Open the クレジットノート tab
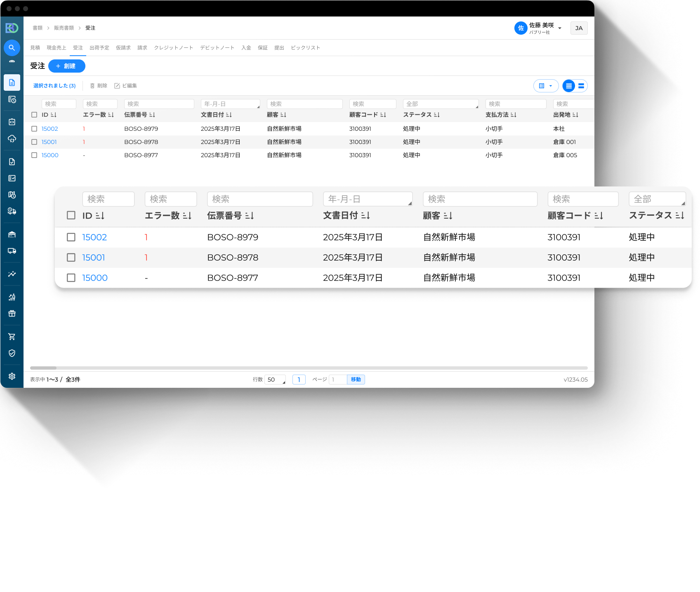 [x=174, y=48]
